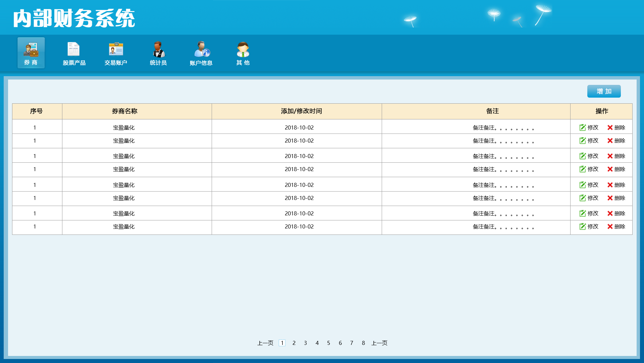Click the green edit icon in last row
The height and width of the screenshot is (363, 644).
click(x=583, y=226)
